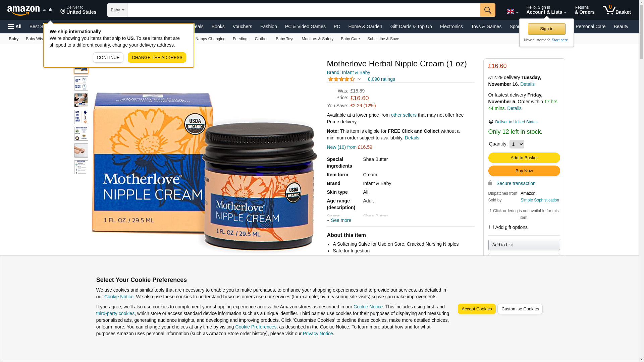
Task: Open the 8,090 ratings link
Action: coord(381,79)
